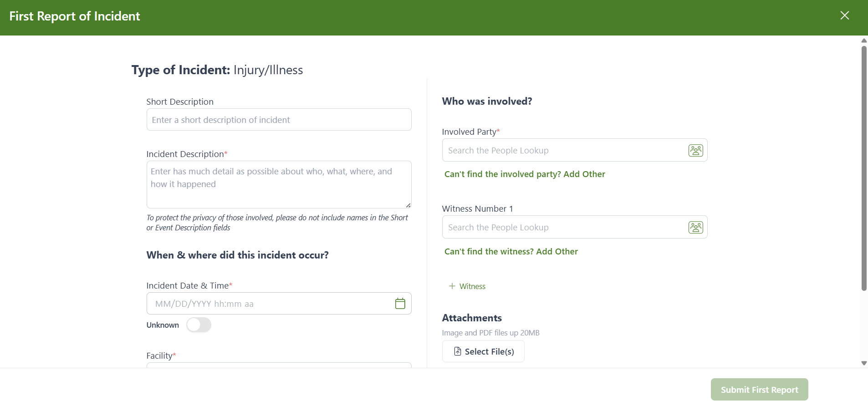Open People Lookup icon for Involved Party
868x406 pixels.
[x=695, y=150]
